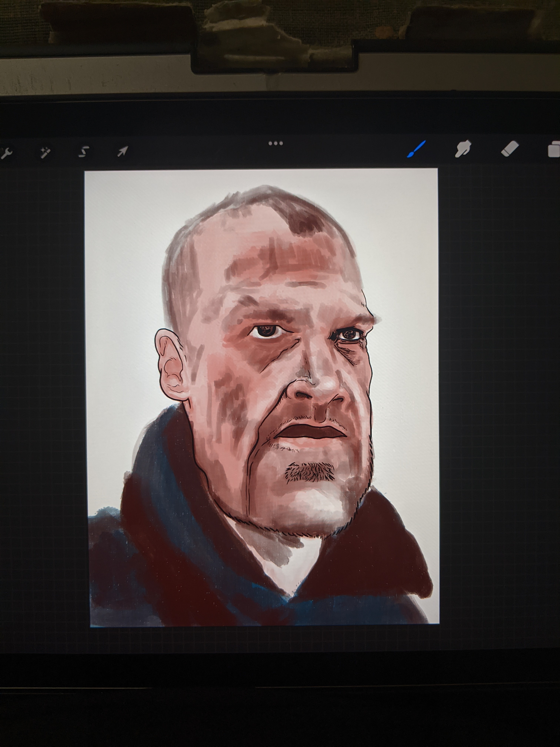Tap the portrait painting canvas
The height and width of the screenshot is (747, 560).
pyautogui.click(x=262, y=397)
